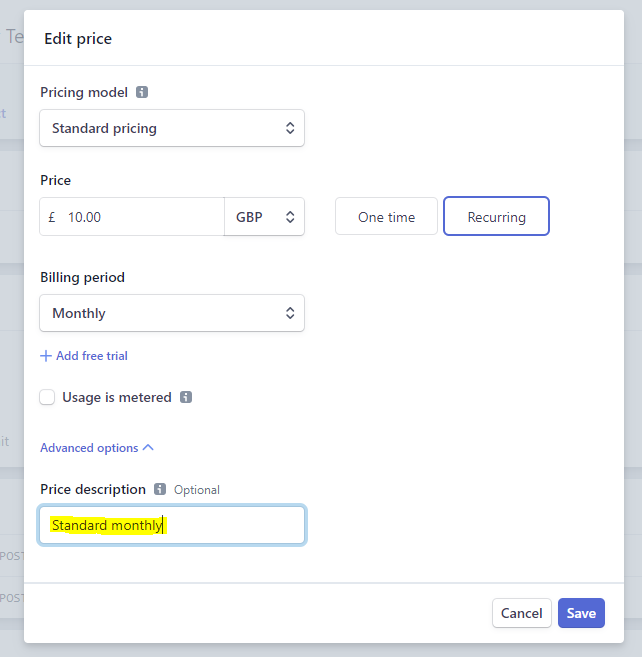Tick the Usage is metered checkbox
This screenshot has width=642, height=657.
[47, 397]
